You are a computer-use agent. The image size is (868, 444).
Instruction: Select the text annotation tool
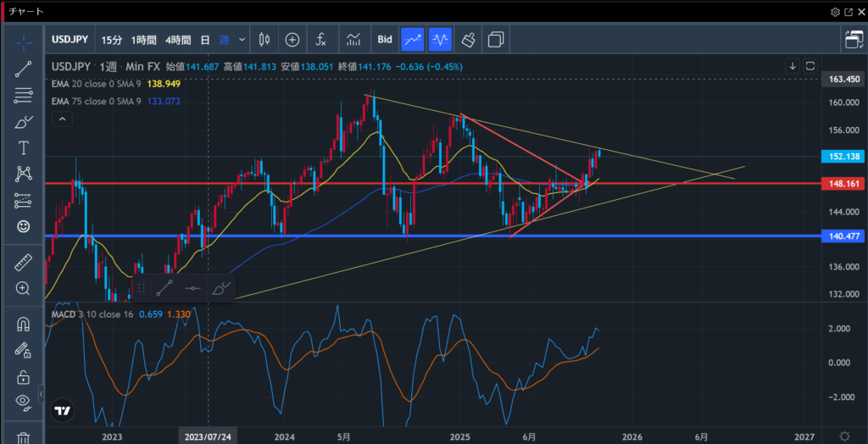(24, 148)
